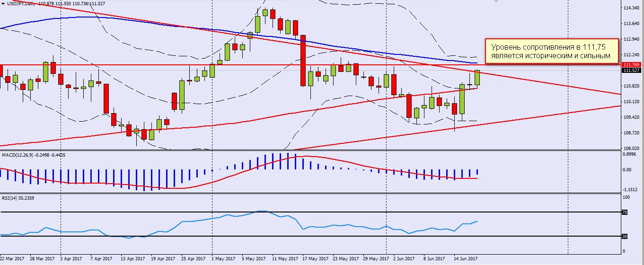Click the RSI 30 oversold level marker

point(624,236)
